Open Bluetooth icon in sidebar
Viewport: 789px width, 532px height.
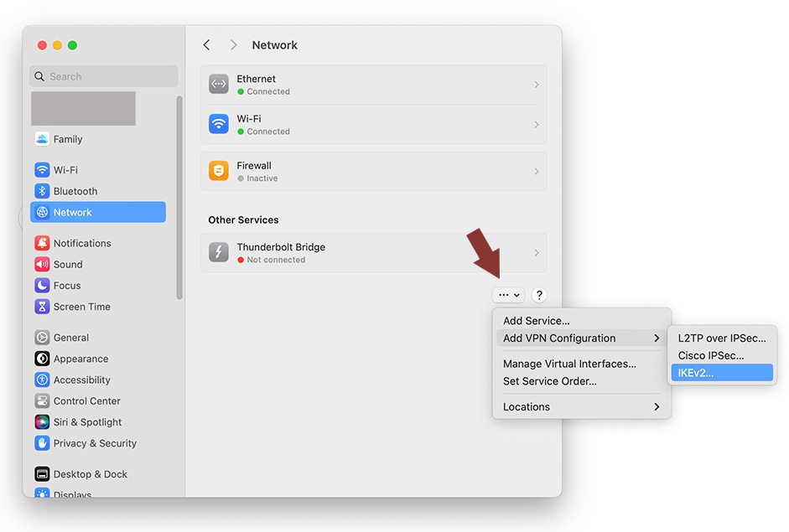[42, 191]
